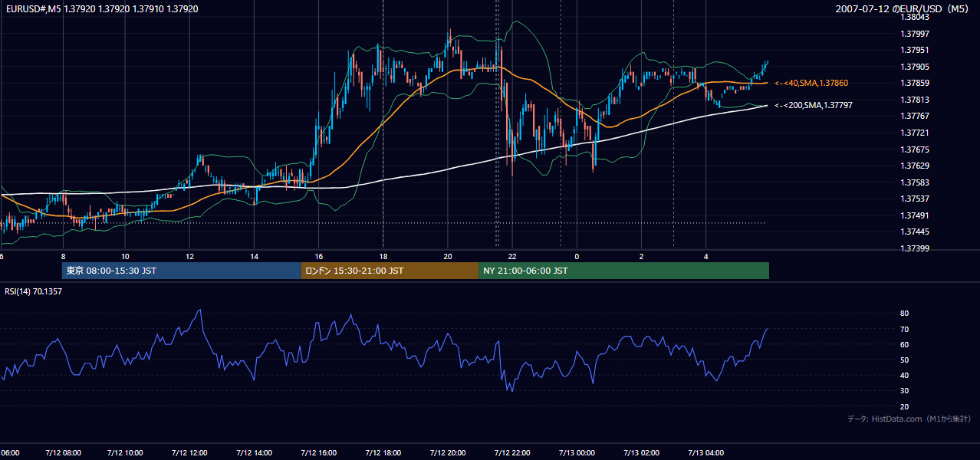Screen dimensions: 980x460
Task: Click the RSI(14) 70.1357 indicator label
Action: [33, 291]
